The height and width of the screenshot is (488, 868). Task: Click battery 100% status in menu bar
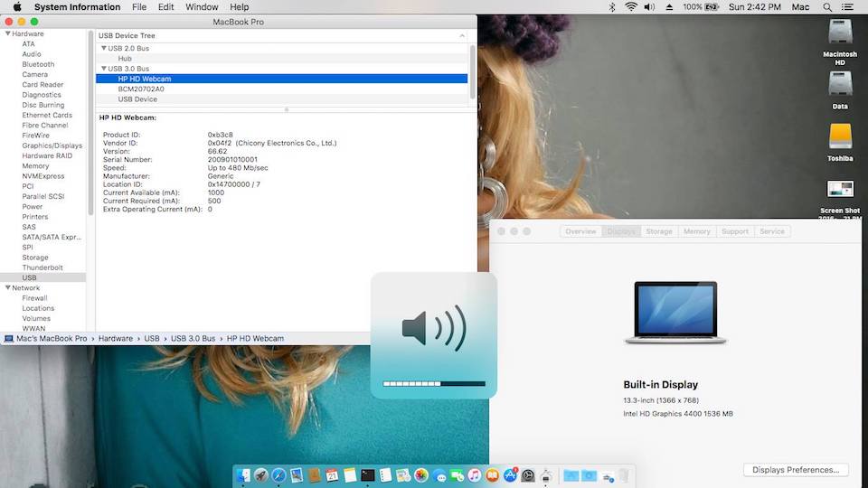700,7
